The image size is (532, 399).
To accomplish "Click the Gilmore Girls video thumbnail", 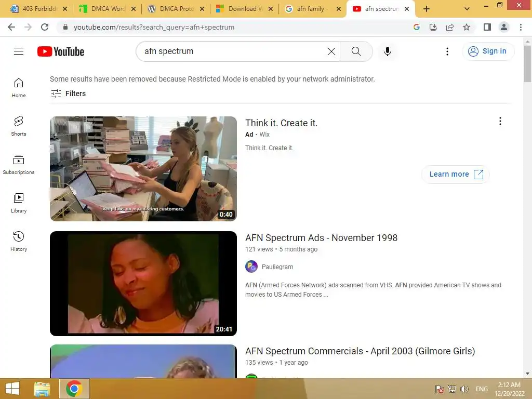I will [x=143, y=362].
